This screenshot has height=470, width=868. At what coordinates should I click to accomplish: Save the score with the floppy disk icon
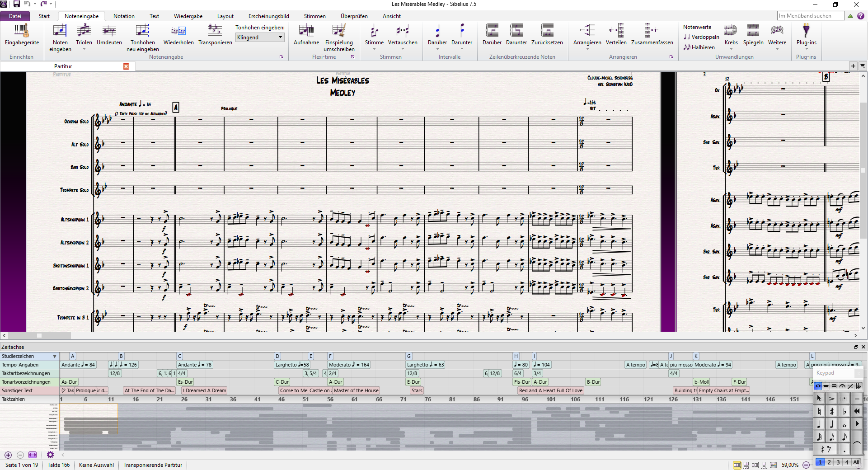pos(17,4)
